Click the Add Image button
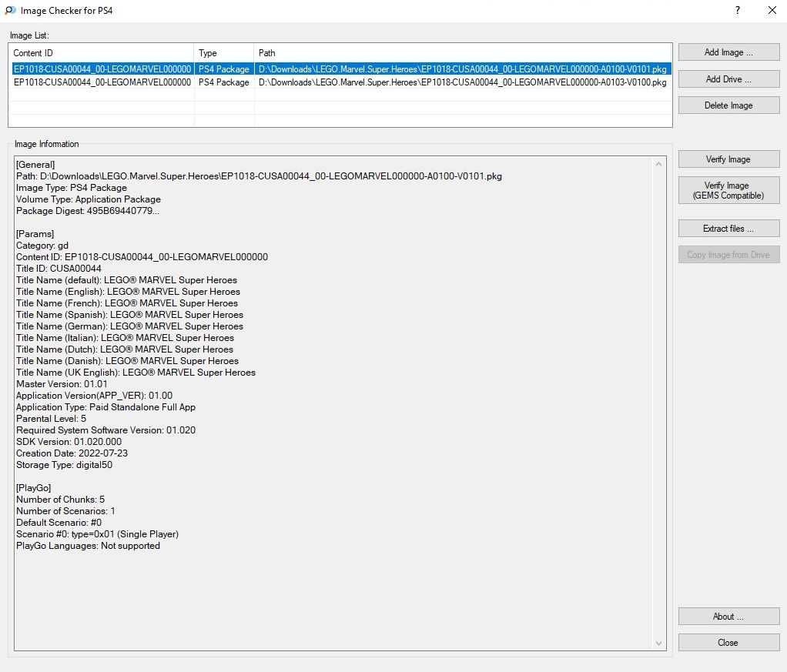The width and height of the screenshot is (787, 672). click(x=728, y=52)
